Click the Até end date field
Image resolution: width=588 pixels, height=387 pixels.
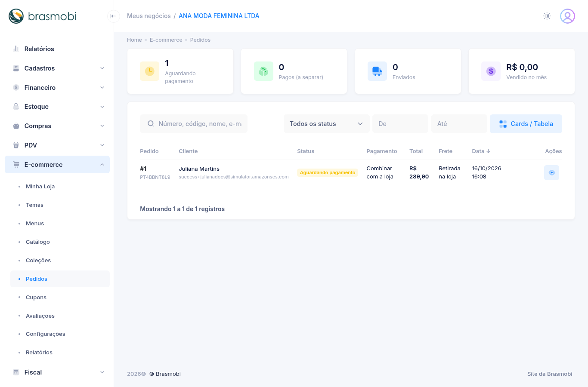459,124
